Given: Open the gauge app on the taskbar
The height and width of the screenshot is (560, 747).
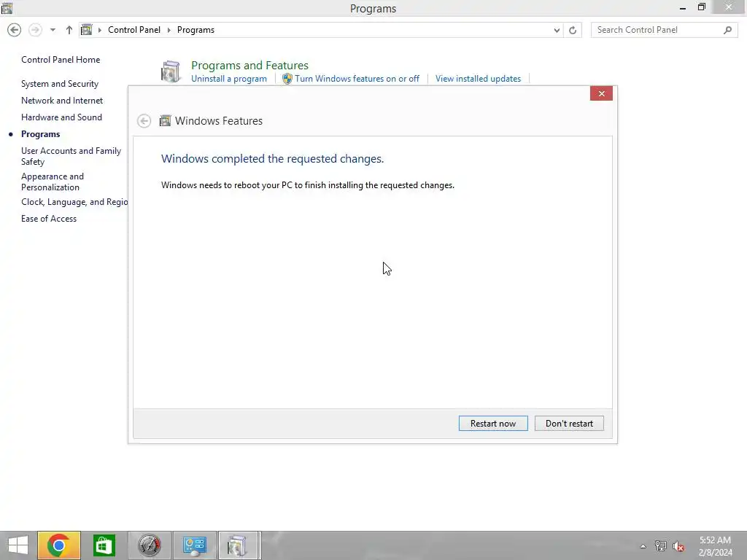Looking at the screenshot, I should click(149, 545).
